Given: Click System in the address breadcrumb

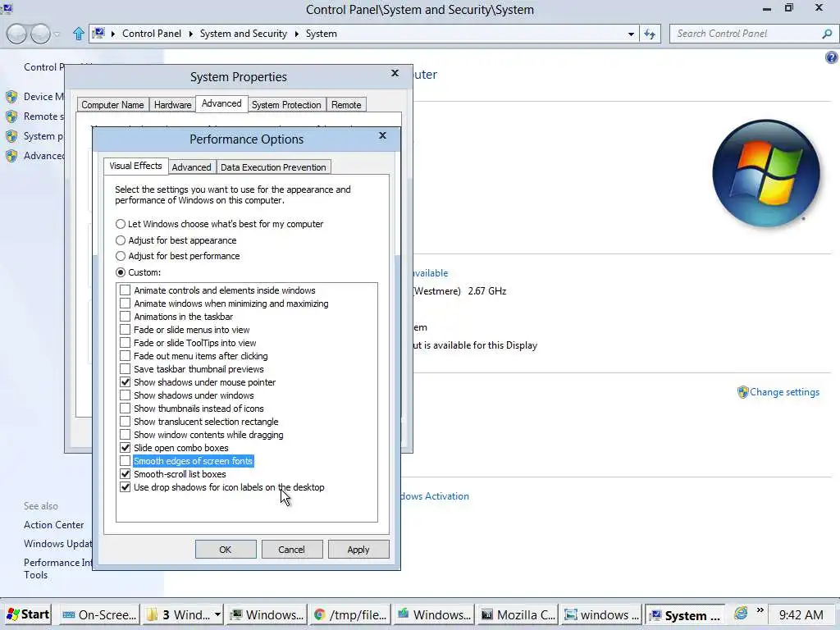Looking at the screenshot, I should (x=321, y=34).
